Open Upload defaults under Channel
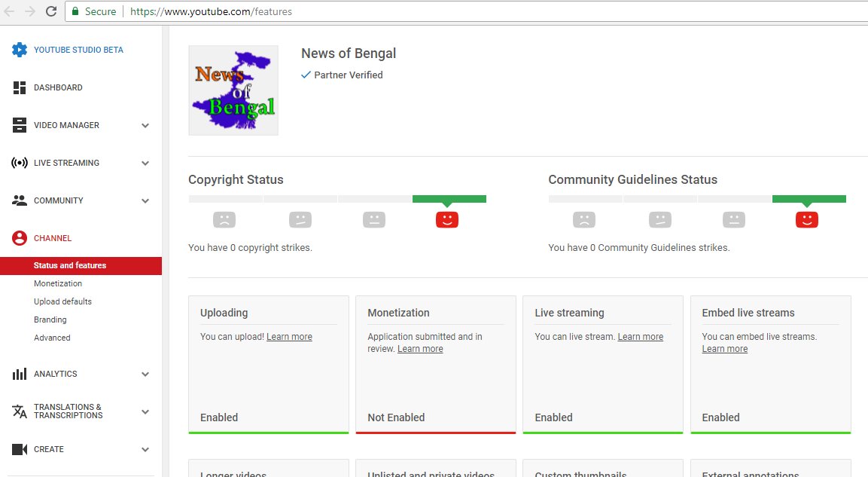This screenshot has height=477, width=868. tap(62, 301)
